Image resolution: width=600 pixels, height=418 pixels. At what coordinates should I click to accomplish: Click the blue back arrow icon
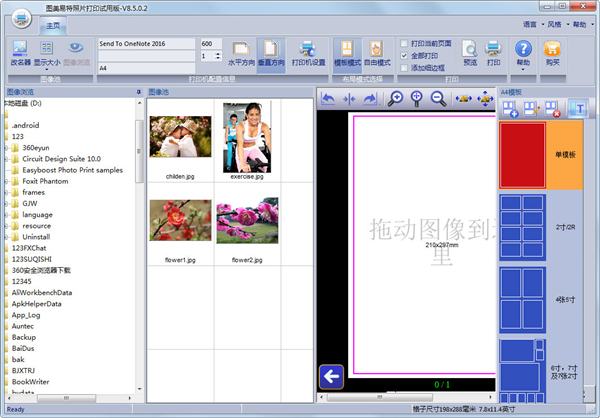(x=332, y=377)
